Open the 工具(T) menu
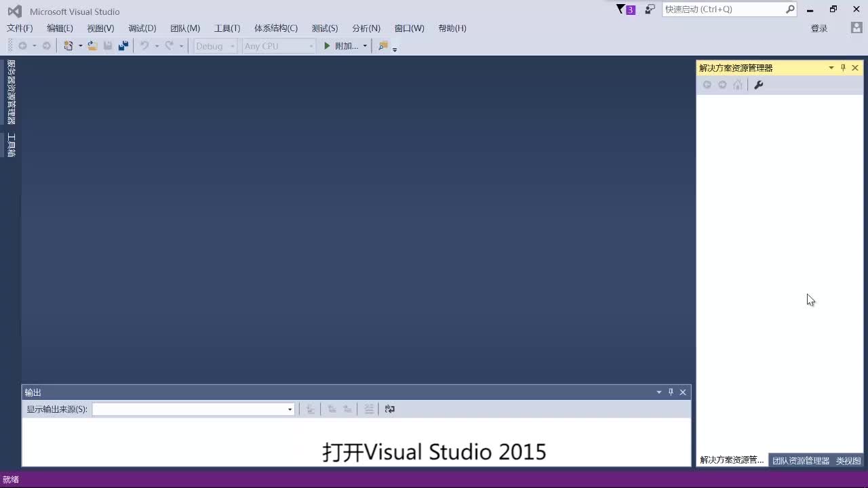868x488 pixels. click(x=227, y=28)
